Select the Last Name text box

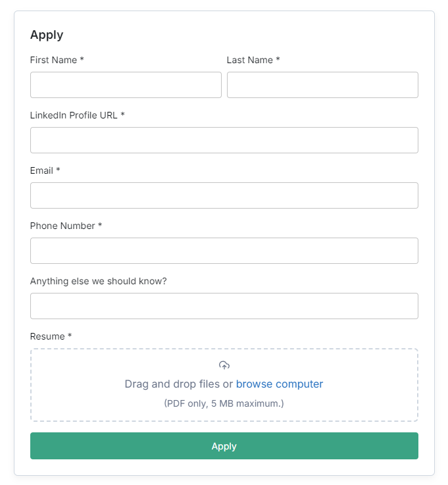point(322,85)
